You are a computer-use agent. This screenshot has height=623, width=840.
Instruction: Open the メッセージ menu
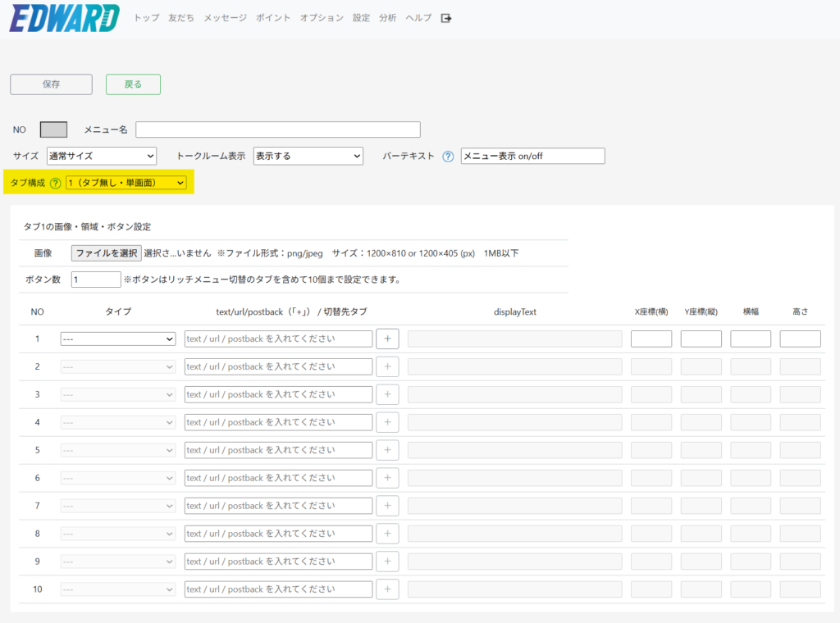click(x=225, y=18)
